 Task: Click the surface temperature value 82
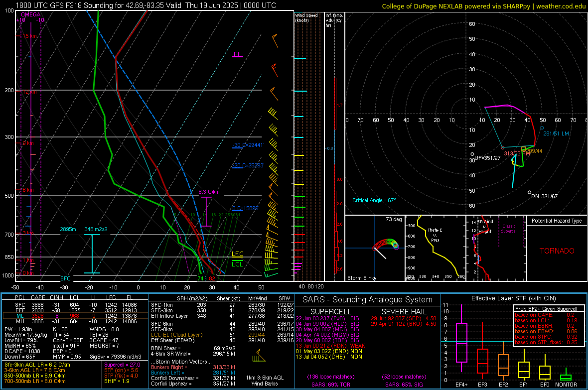[212, 278]
